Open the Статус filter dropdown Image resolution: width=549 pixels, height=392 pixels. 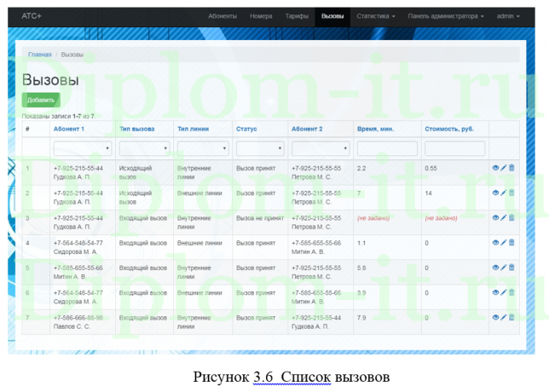pos(260,148)
